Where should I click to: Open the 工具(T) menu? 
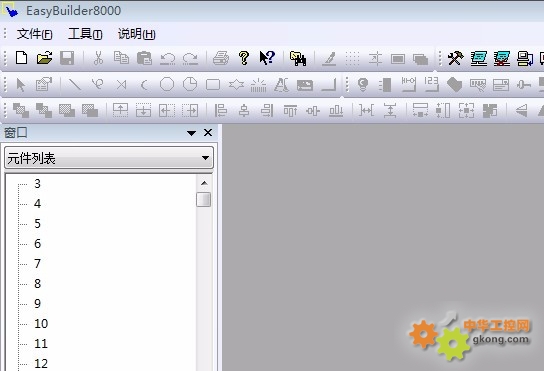point(85,34)
